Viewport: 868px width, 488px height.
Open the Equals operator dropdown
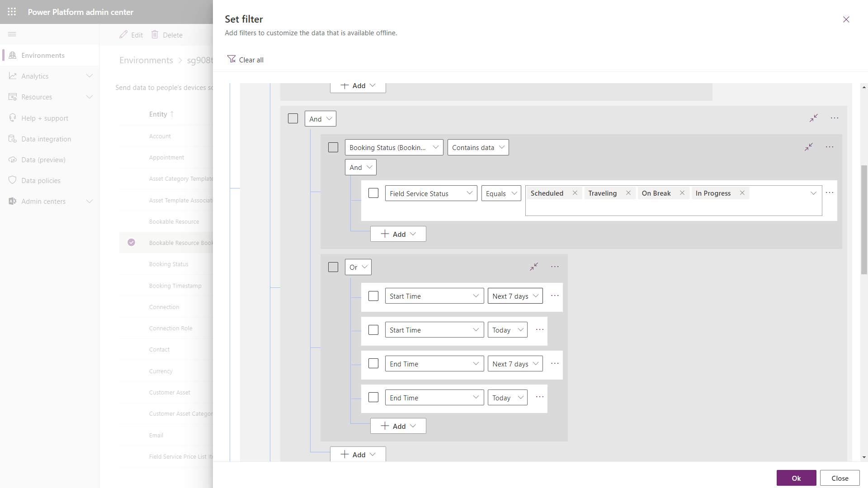tap(501, 193)
